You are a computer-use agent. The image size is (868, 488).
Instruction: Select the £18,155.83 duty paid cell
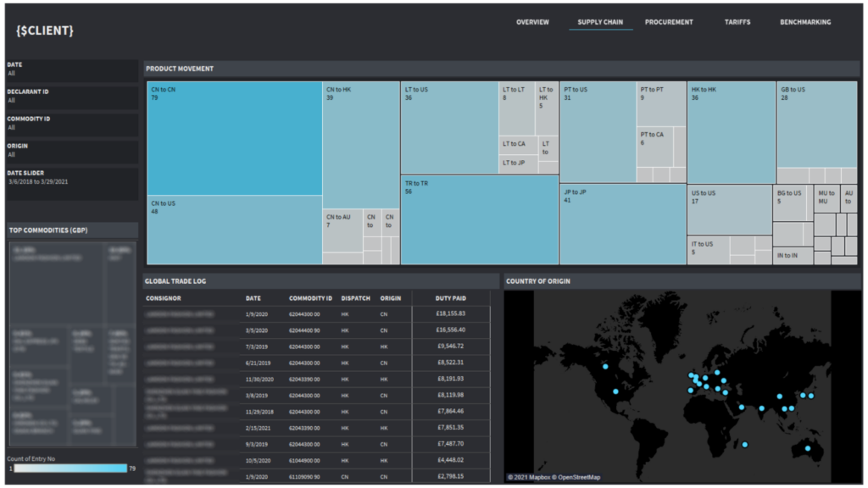(451, 313)
